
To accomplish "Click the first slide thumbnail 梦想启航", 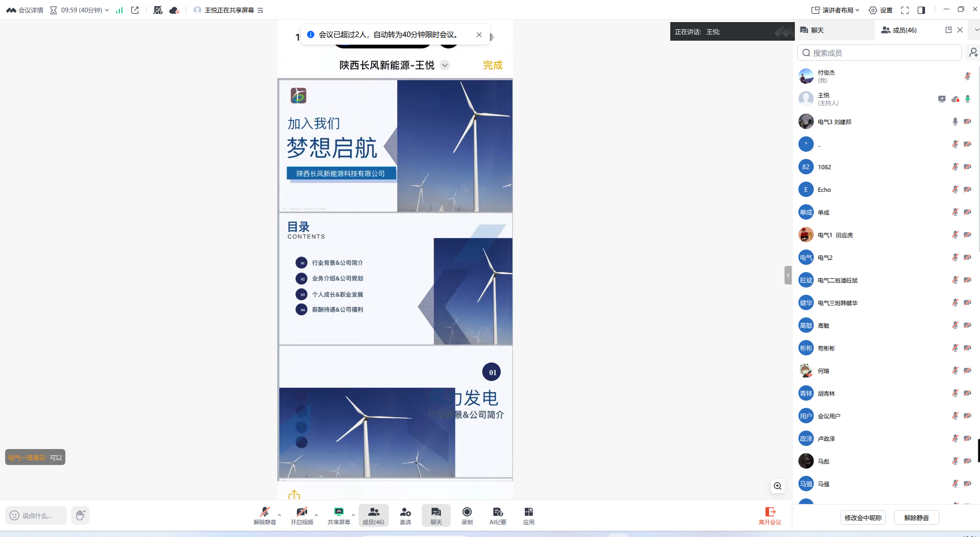I will pos(396,146).
